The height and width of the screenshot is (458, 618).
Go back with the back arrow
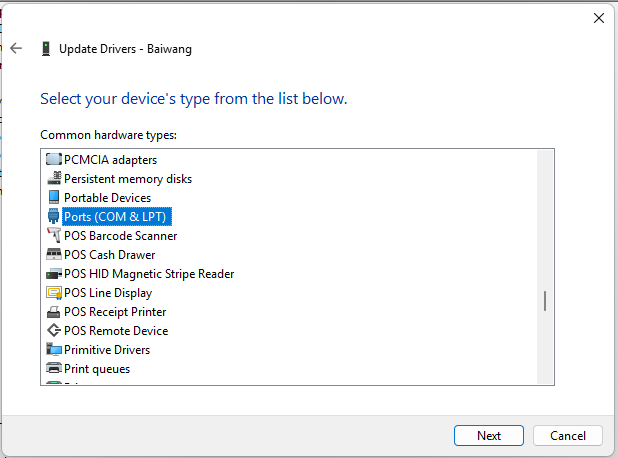coord(16,48)
